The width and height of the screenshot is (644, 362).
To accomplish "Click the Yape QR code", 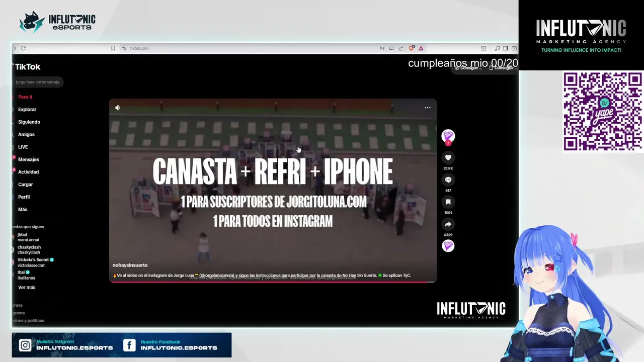I will 603,112.
